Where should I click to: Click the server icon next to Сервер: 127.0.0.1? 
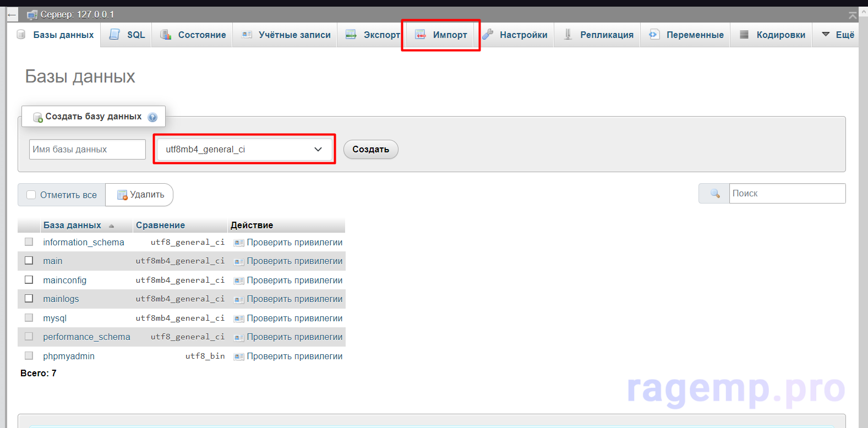(32, 15)
